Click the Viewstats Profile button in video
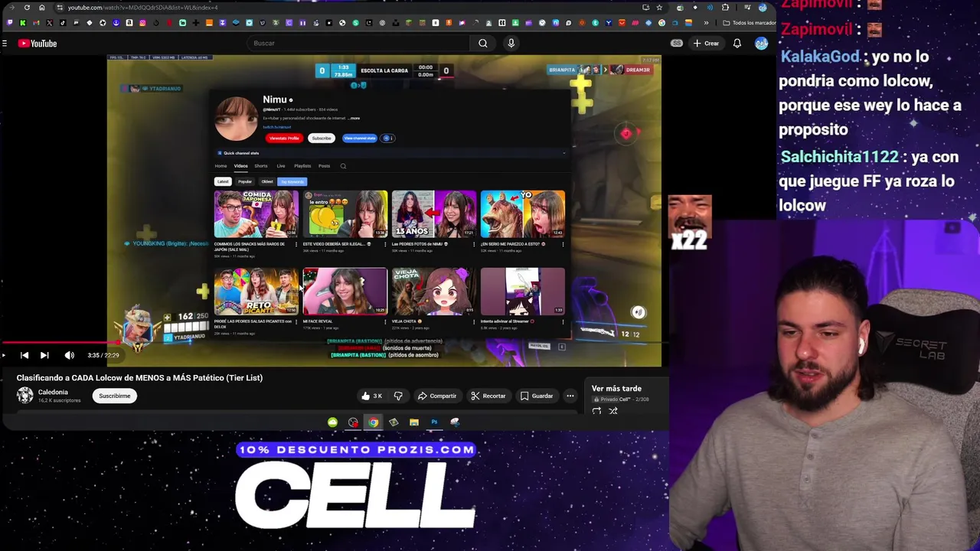980x551 pixels. click(284, 139)
